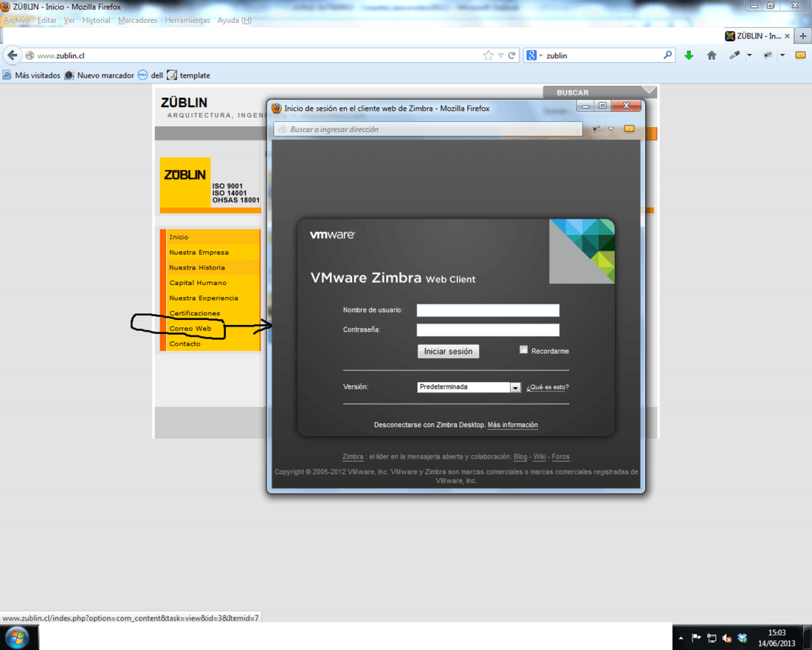Click the ¿Qué es esto? link
The width and height of the screenshot is (812, 650).
pyautogui.click(x=548, y=387)
